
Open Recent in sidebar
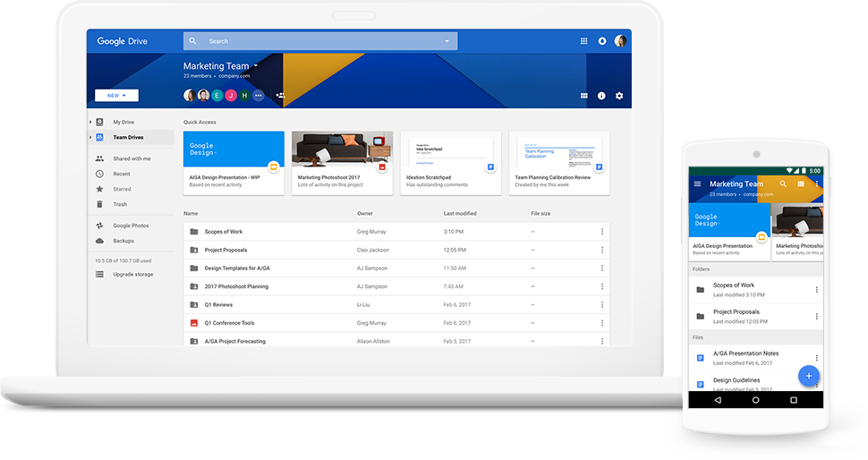pyautogui.click(x=121, y=174)
